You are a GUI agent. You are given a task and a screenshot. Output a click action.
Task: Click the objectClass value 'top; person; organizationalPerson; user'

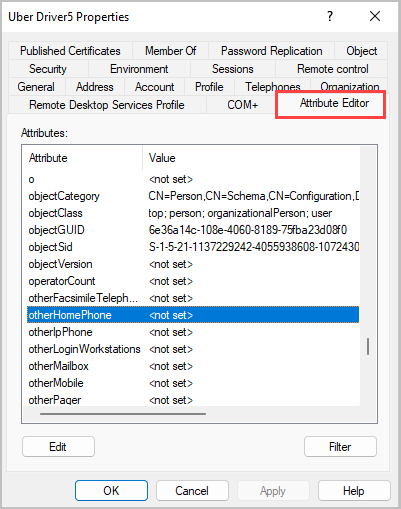[240, 213]
